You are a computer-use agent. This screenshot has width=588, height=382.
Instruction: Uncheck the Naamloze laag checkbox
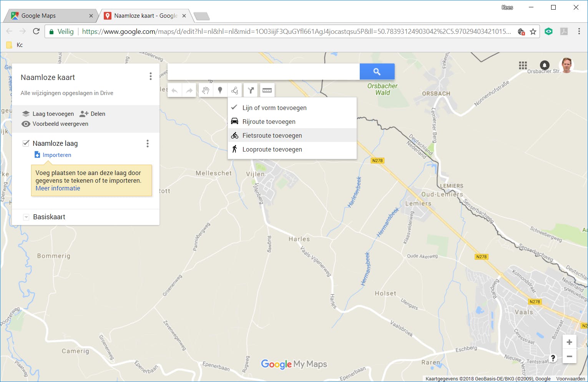(26, 143)
